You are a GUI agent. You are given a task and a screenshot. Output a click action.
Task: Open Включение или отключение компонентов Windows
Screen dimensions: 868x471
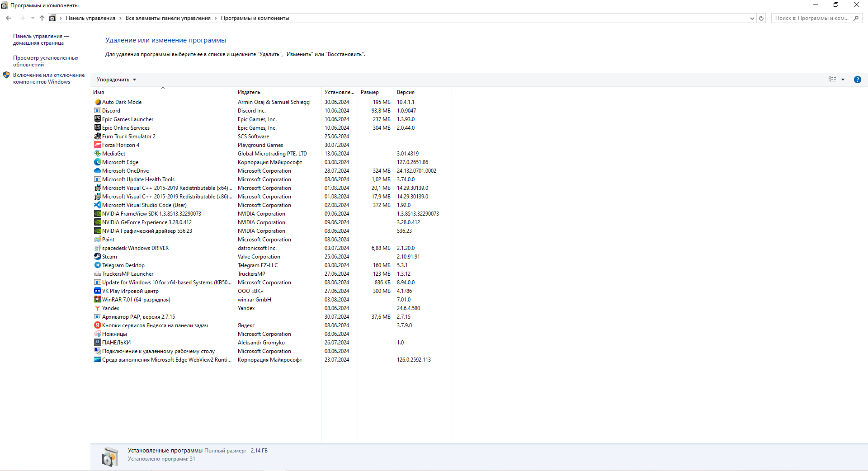pyautogui.click(x=49, y=79)
